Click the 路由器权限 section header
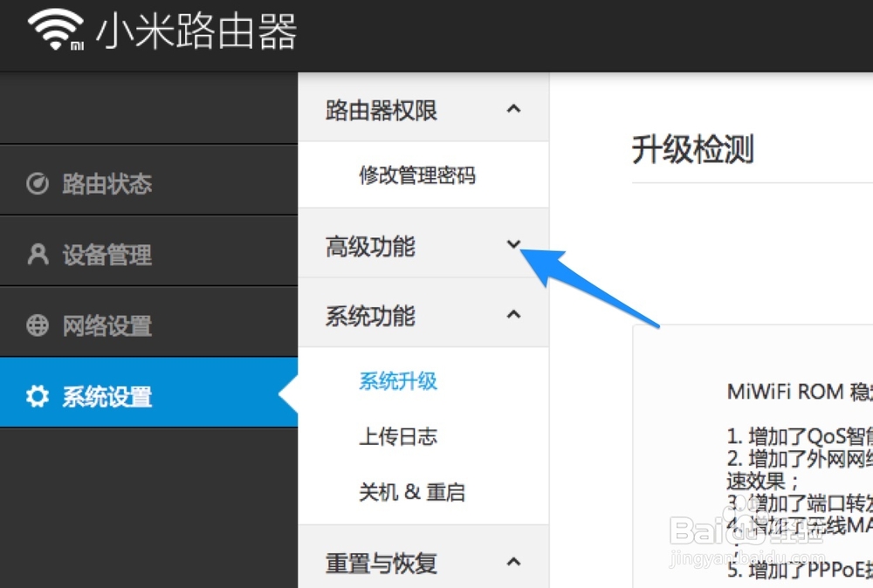The height and width of the screenshot is (588, 873). (x=423, y=108)
